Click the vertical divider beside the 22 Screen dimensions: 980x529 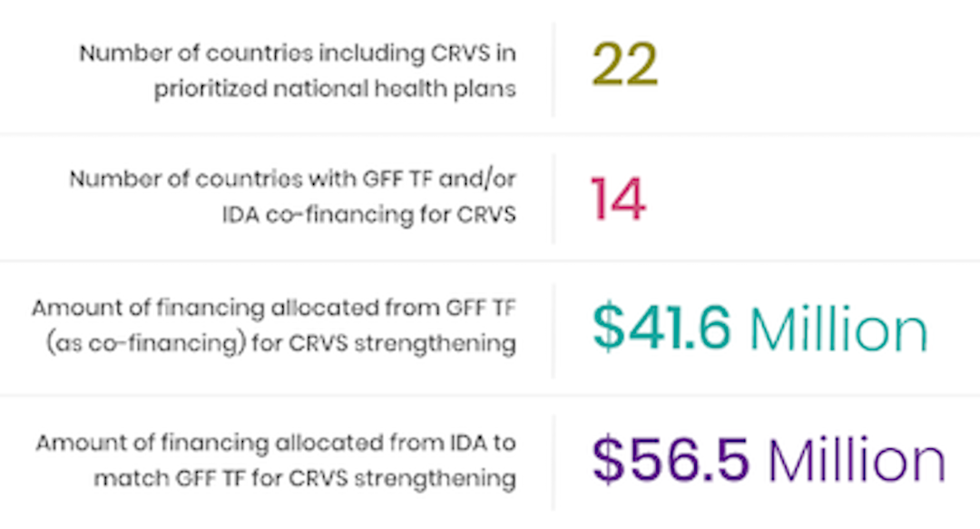coord(554,71)
